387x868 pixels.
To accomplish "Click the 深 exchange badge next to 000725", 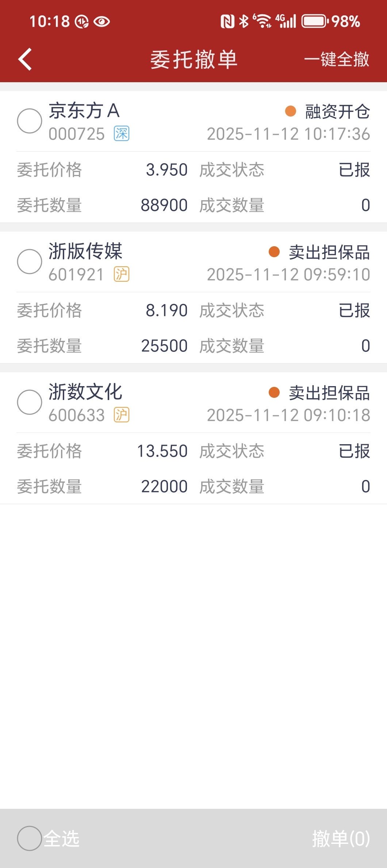I will pyautogui.click(x=122, y=133).
